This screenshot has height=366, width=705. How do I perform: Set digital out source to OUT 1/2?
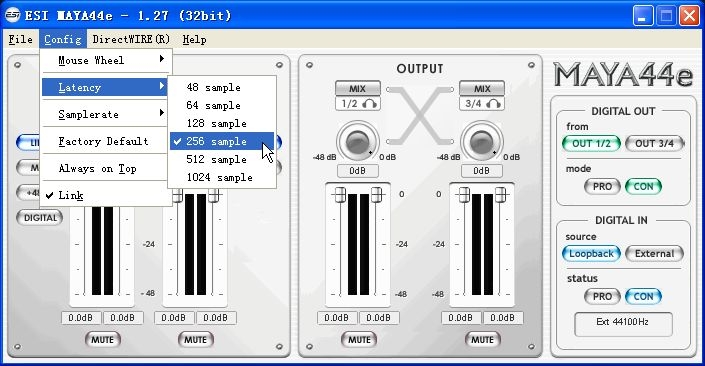pyautogui.click(x=591, y=143)
